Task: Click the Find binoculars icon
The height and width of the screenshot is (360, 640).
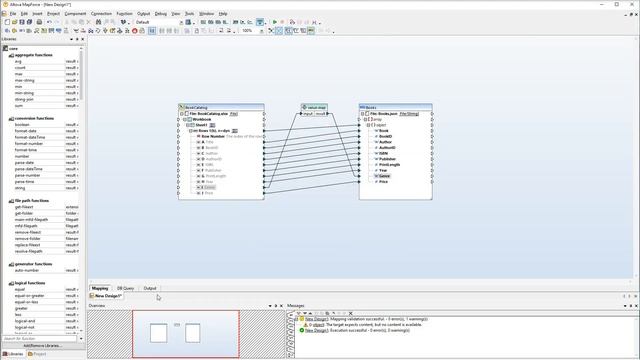Action: (x=98, y=22)
